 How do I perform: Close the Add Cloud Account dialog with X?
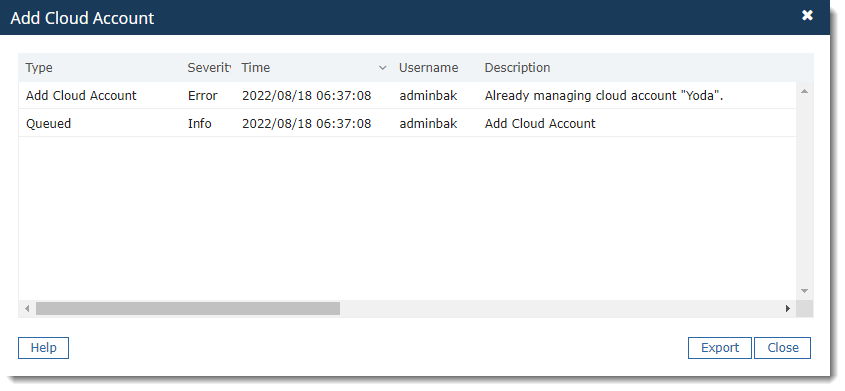pyautogui.click(x=807, y=16)
